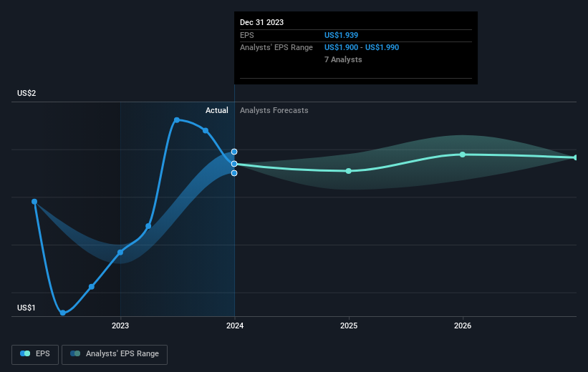Click the EPS data point in early 2023 rise

pyautogui.click(x=148, y=226)
